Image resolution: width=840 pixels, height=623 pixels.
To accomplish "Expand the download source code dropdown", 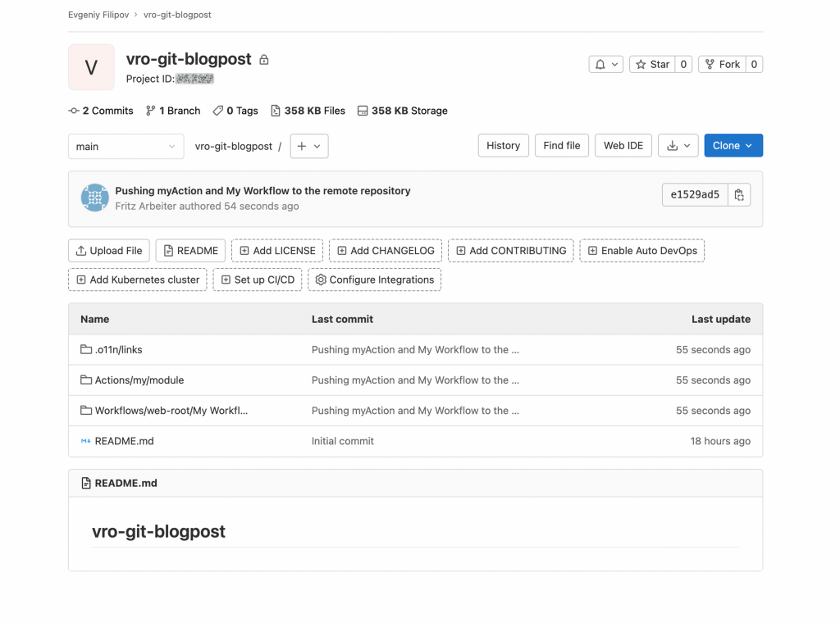I will coord(678,146).
